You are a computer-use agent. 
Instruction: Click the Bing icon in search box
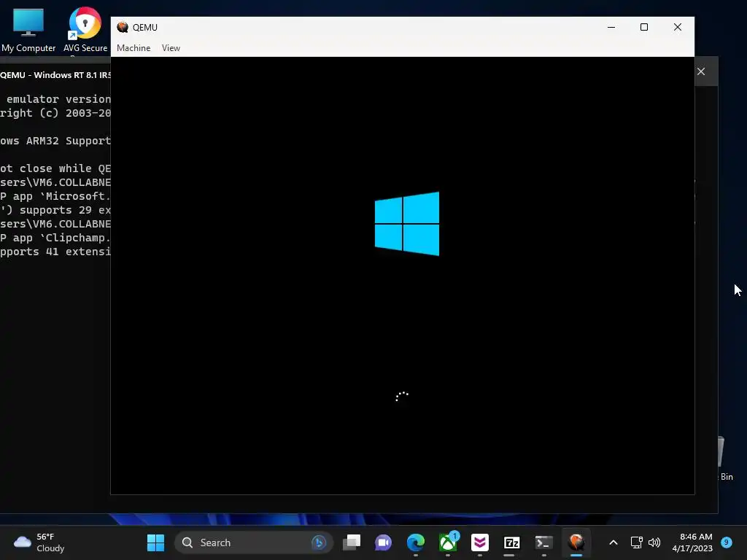319,542
